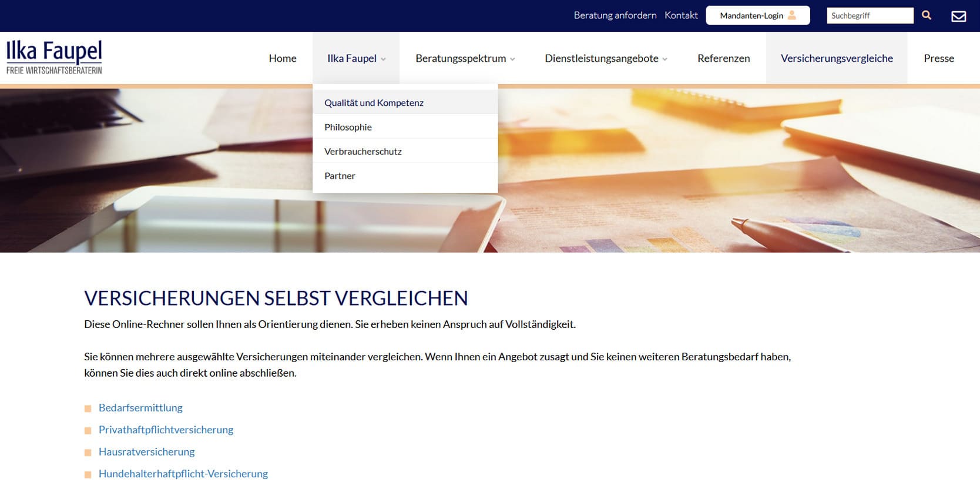980x499 pixels.
Task: Expand the Dienstleistungsangebote dropdown
Action: (x=606, y=58)
